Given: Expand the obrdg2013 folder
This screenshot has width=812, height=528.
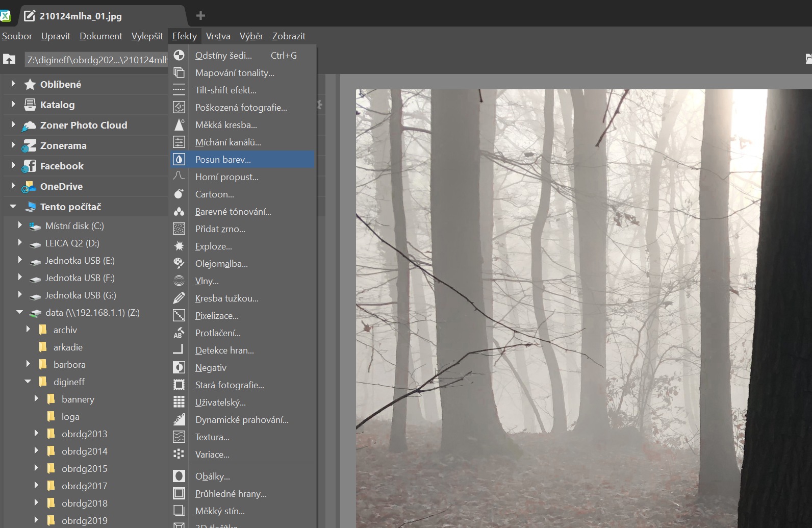Looking at the screenshot, I should point(36,433).
